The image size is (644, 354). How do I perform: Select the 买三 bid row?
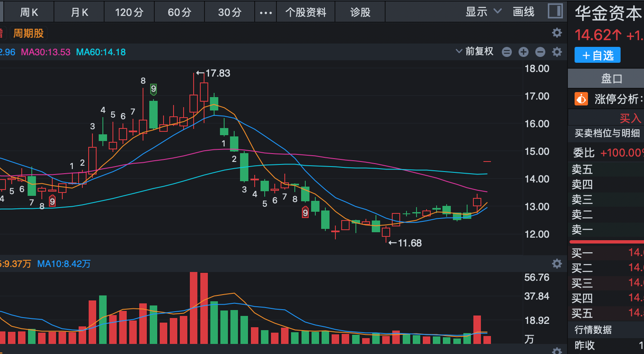606,283
